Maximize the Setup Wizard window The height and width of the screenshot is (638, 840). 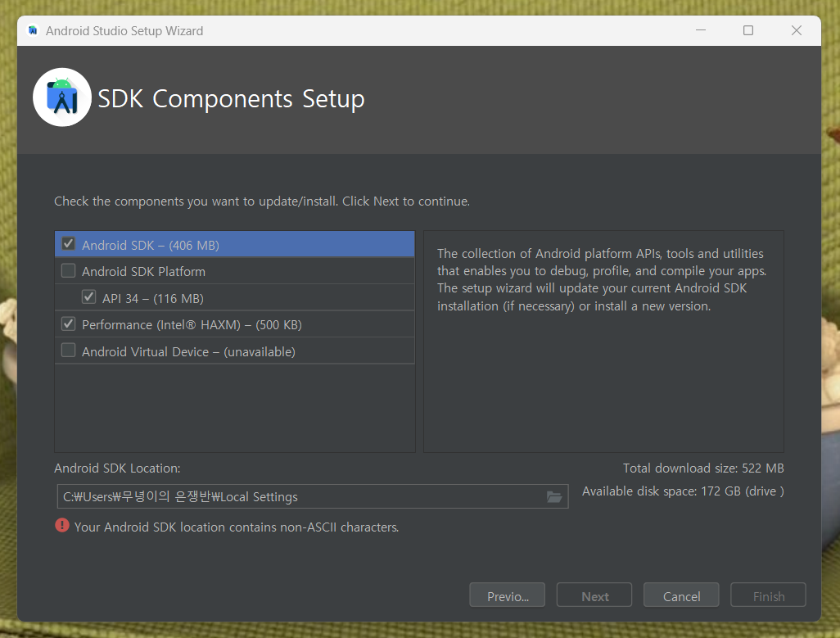tap(748, 30)
